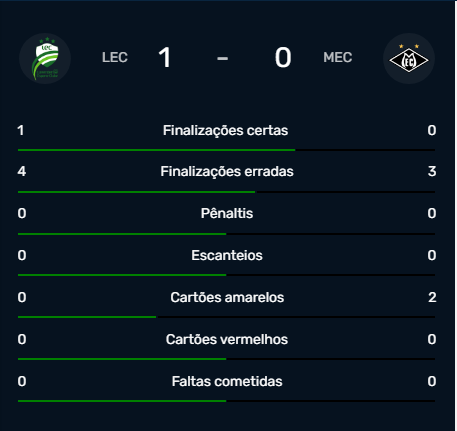457x431 pixels.
Task: Select the MEC team abbreviation
Action: [337, 57]
